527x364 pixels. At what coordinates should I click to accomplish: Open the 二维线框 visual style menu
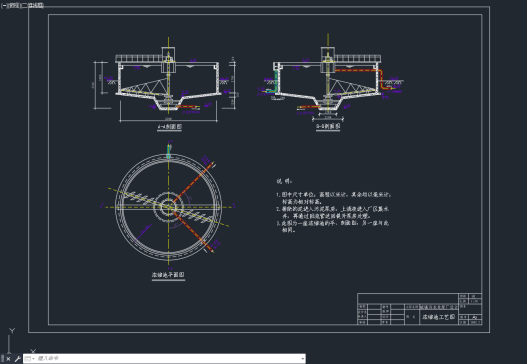(33, 6)
